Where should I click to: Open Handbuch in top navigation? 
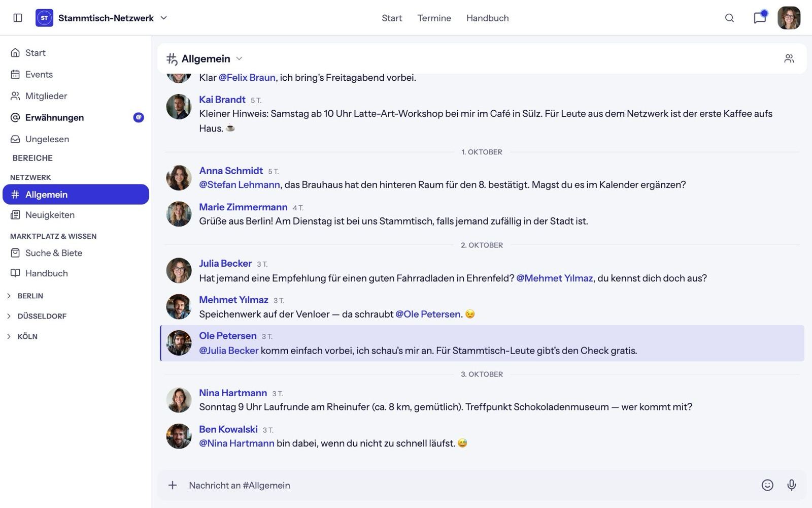point(487,18)
